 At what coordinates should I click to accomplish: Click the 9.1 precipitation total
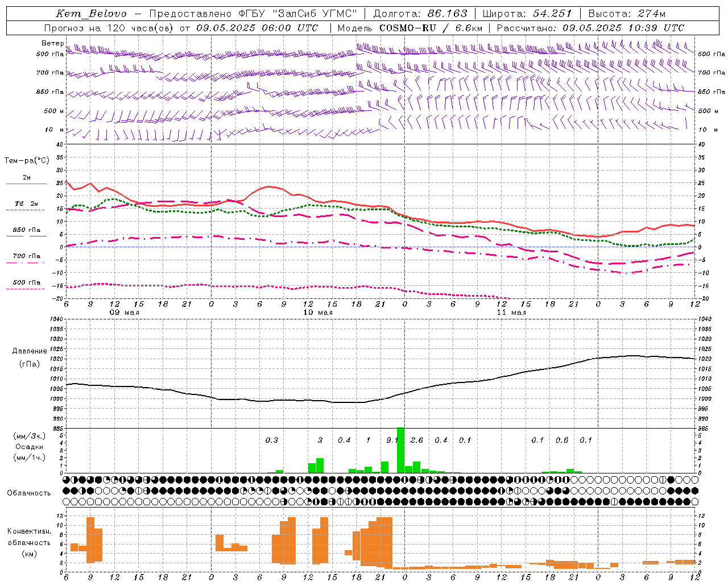point(392,440)
